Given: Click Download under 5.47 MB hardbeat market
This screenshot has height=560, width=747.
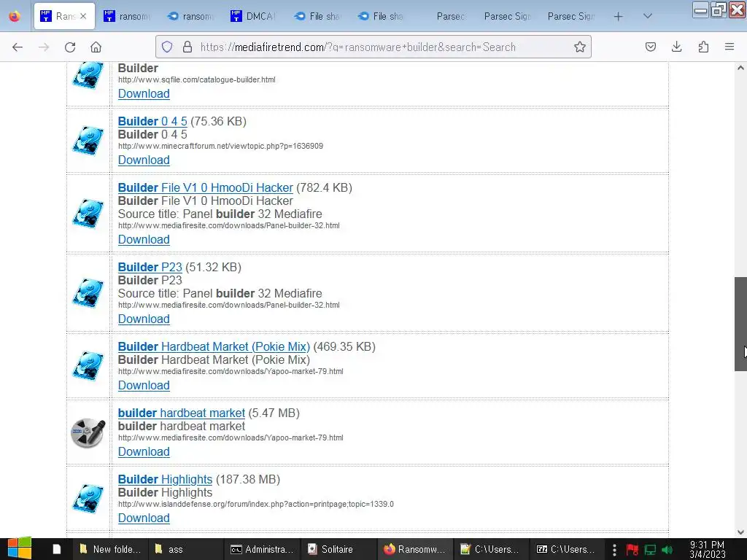Looking at the screenshot, I should pyautogui.click(x=144, y=451).
